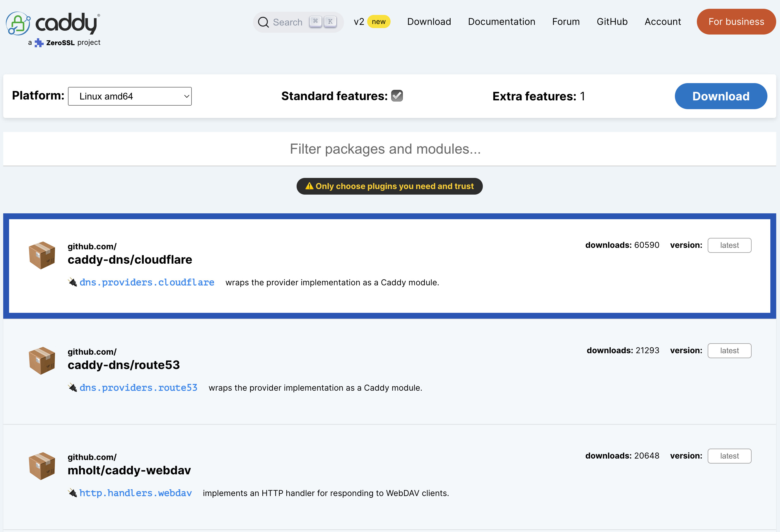Focus the Filter packages and modules field

coord(389,149)
